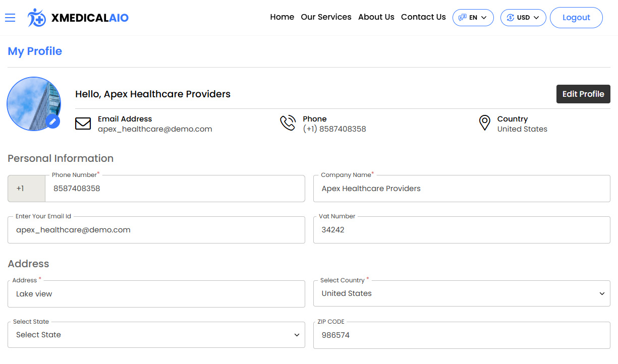Click the envelope email icon
The height and width of the screenshot is (364, 618).
[x=83, y=124]
